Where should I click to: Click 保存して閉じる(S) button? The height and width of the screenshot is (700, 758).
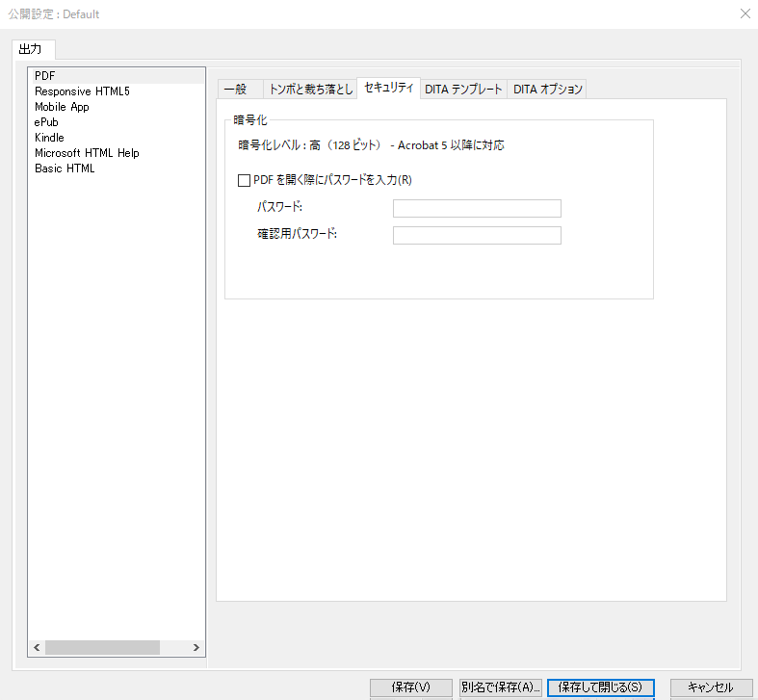[x=600, y=687]
